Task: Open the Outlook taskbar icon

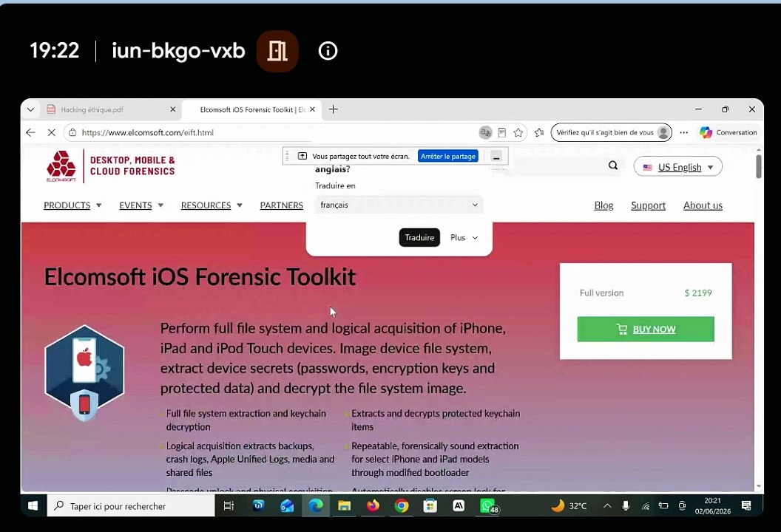Action: [x=287, y=506]
